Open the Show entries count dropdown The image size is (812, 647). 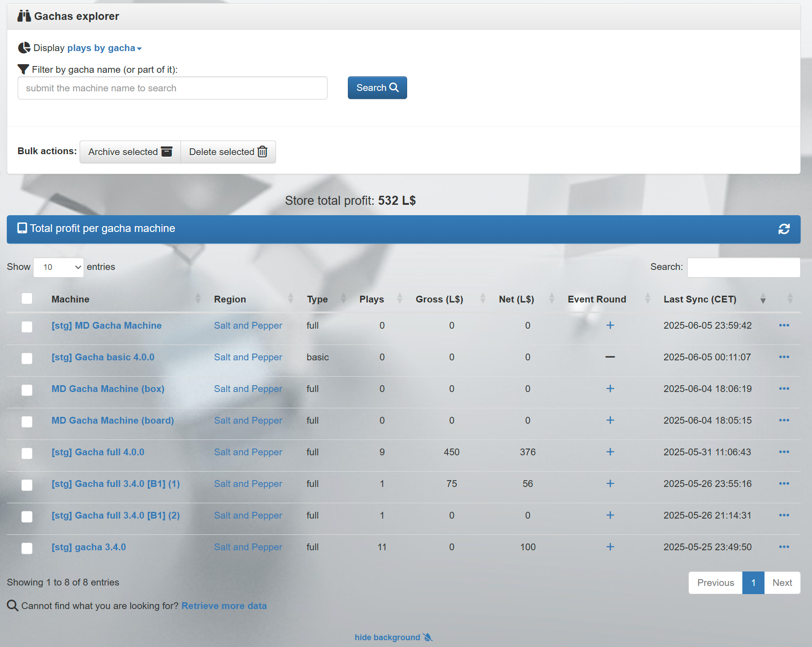coord(59,267)
